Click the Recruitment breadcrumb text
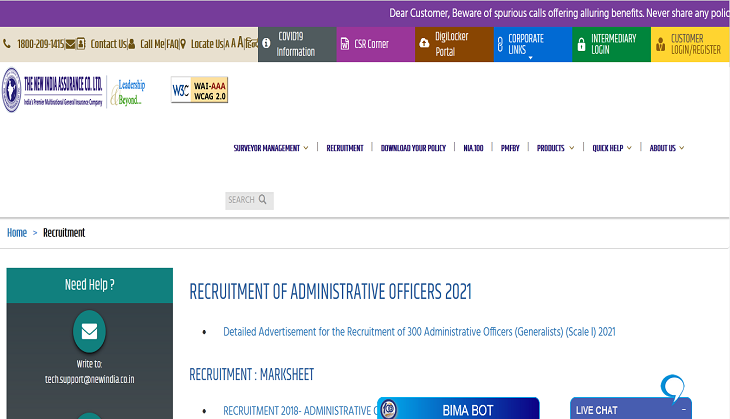Image resolution: width=730 pixels, height=419 pixels. (64, 233)
